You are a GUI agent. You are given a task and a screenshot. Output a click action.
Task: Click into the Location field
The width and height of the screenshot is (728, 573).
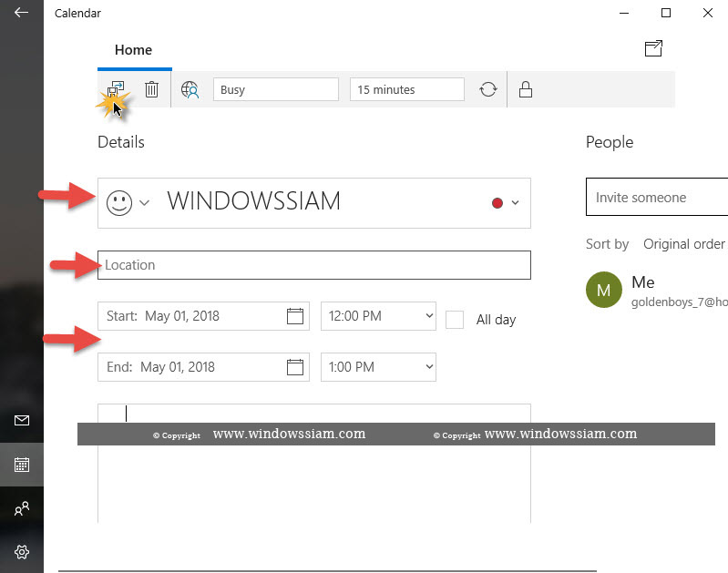[x=313, y=265]
